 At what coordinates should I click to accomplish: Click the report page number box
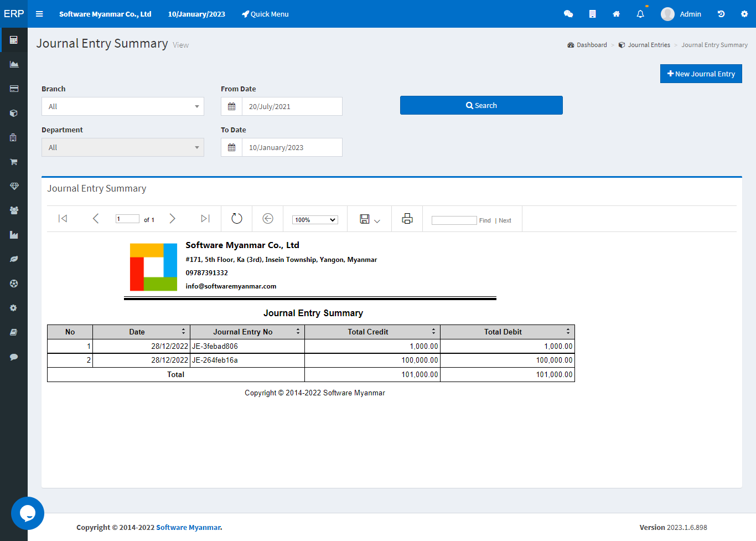pyautogui.click(x=127, y=219)
